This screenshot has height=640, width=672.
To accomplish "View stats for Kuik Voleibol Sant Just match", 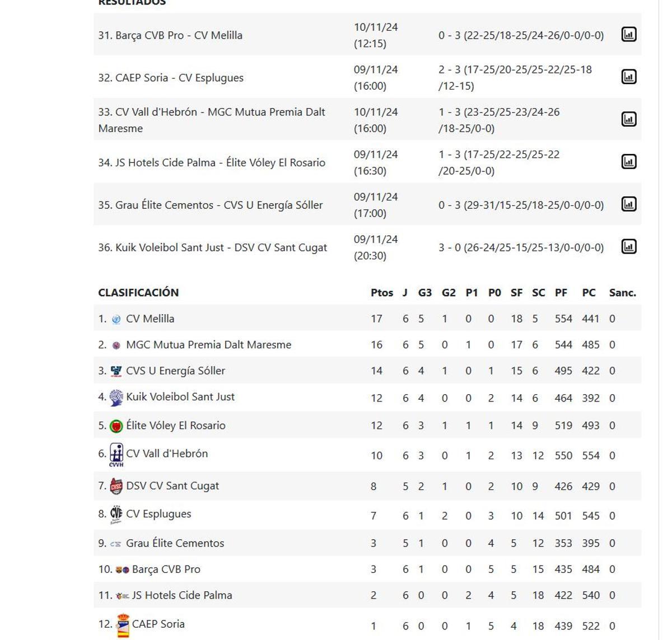I will (x=629, y=246).
